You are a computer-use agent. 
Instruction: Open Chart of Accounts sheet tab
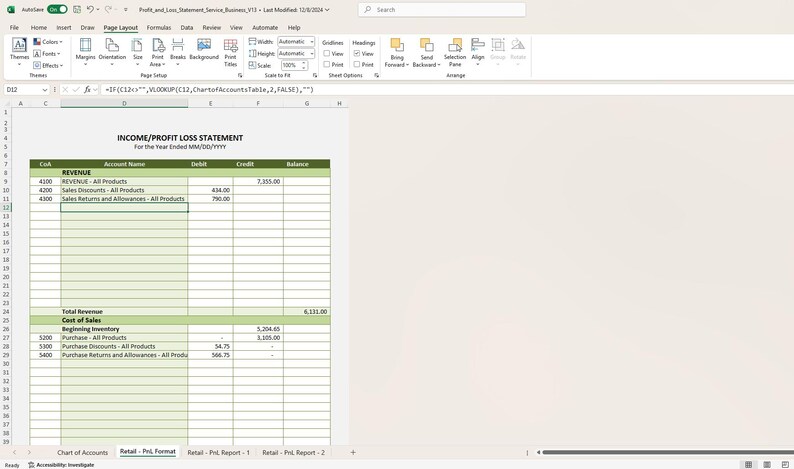[x=83, y=452]
